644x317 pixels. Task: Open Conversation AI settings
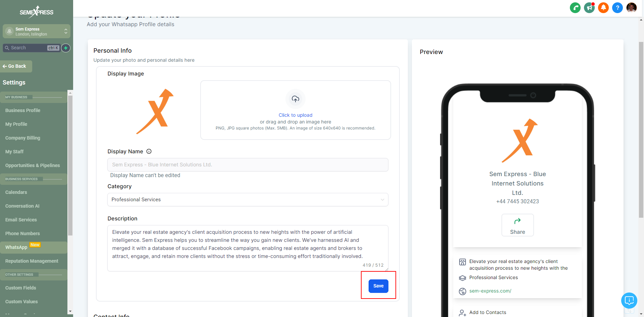point(22,206)
